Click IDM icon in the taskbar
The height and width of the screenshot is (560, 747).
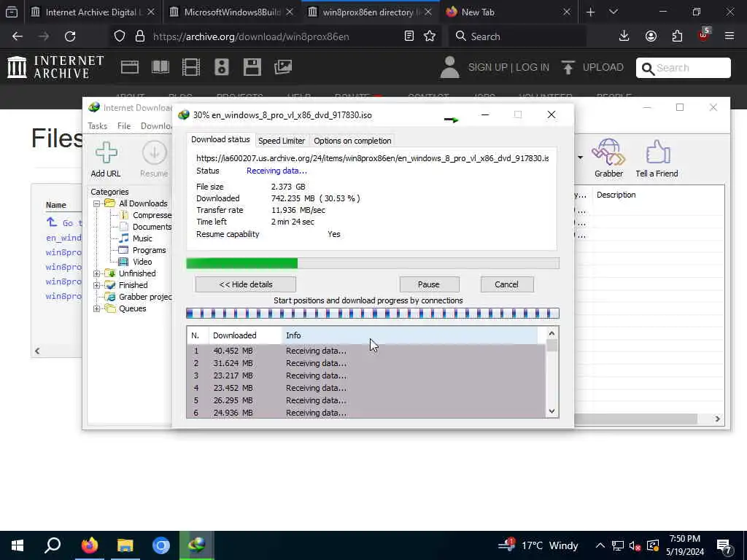point(196,545)
